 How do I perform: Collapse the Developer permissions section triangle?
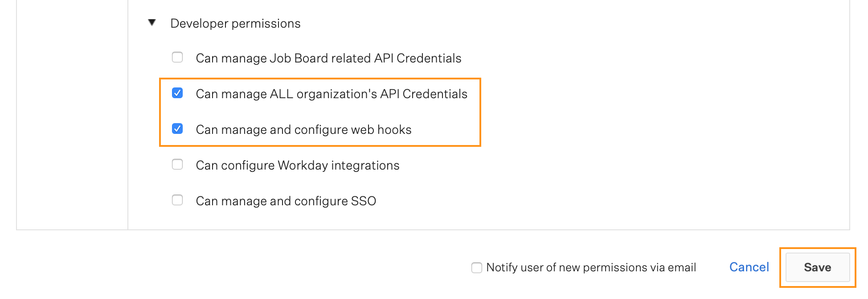(x=152, y=22)
